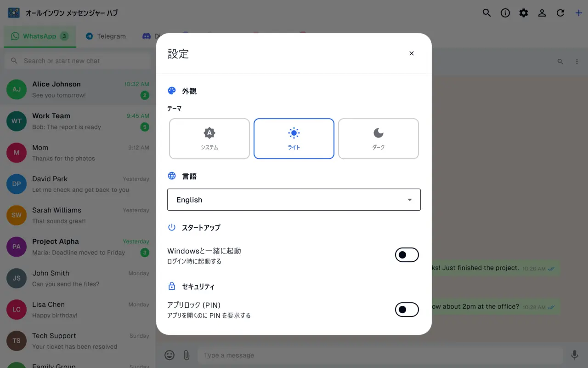This screenshot has width=588, height=368.
Task: Click the Search or start new chat field
Action: [x=78, y=61]
